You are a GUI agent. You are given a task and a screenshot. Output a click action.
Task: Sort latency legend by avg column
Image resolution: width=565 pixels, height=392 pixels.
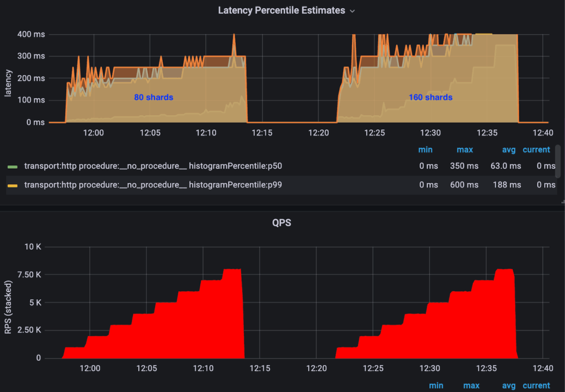pos(508,149)
